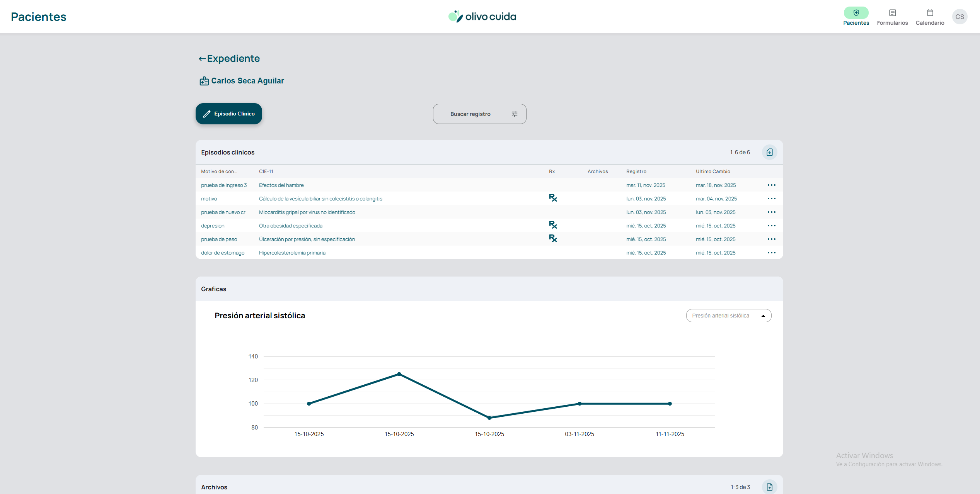Image resolution: width=980 pixels, height=494 pixels.
Task: Open three-dots menu for prueba de ingreso 3
Action: (771, 185)
